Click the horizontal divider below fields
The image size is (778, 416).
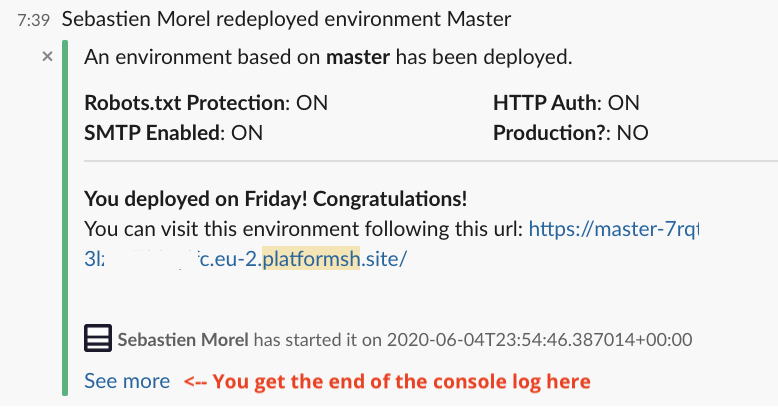[x=431, y=161]
